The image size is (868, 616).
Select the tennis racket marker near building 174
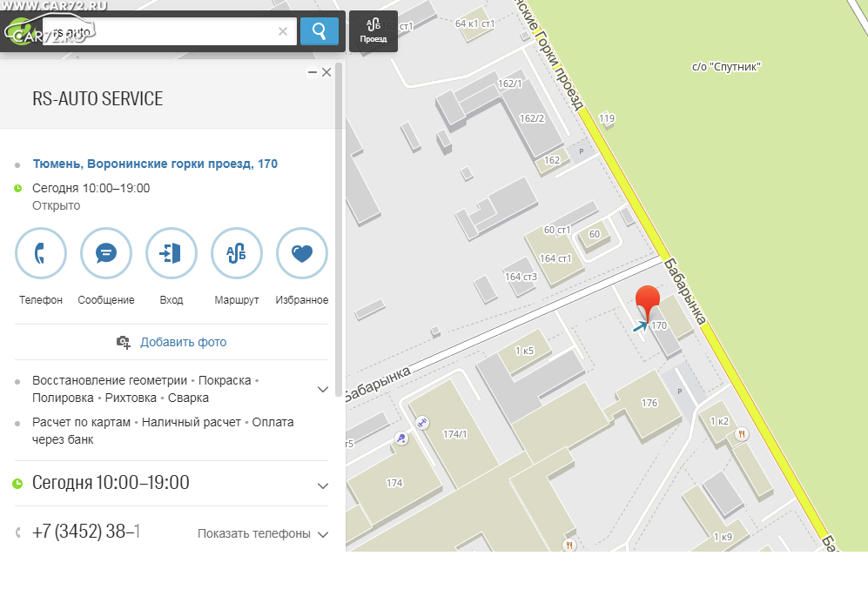401,439
